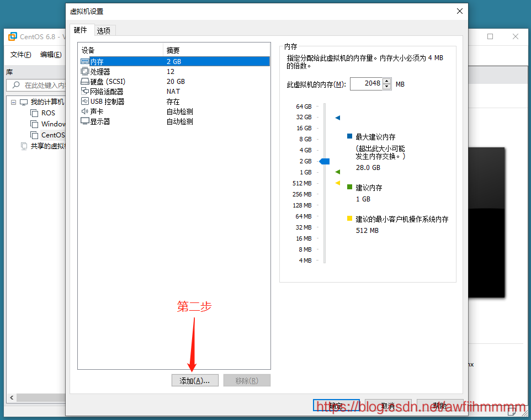
Task: Click the 帮助 help button
Action: coord(440,405)
